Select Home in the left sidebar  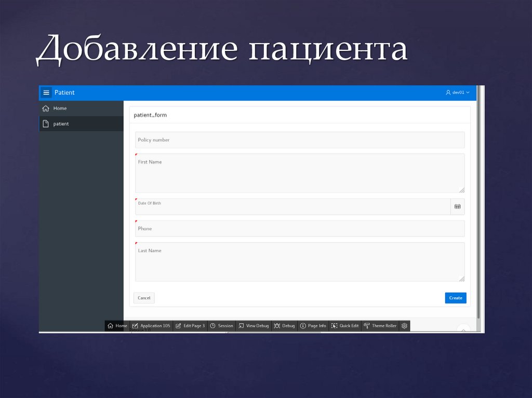point(60,108)
